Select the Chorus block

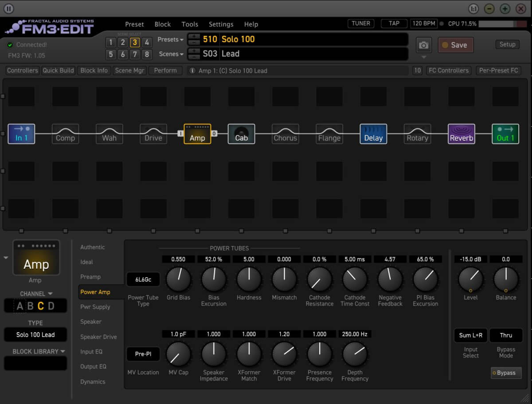(x=285, y=133)
